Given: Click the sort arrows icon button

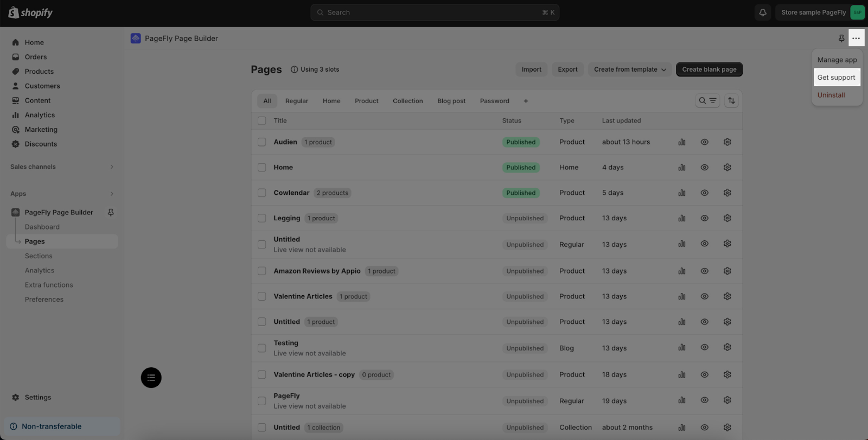Looking at the screenshot, I should point(731,100).
